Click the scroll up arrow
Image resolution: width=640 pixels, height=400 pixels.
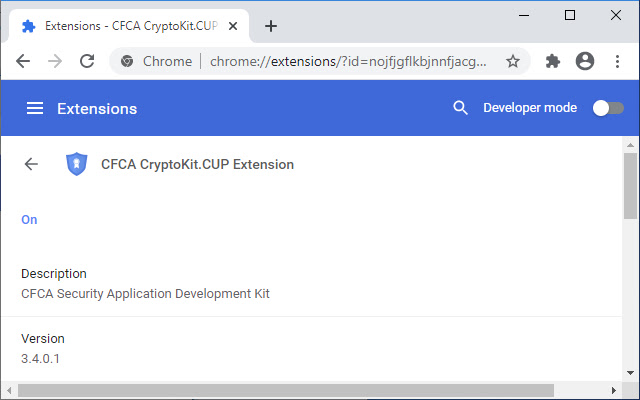pyautogui.click(x=630, y=145)
